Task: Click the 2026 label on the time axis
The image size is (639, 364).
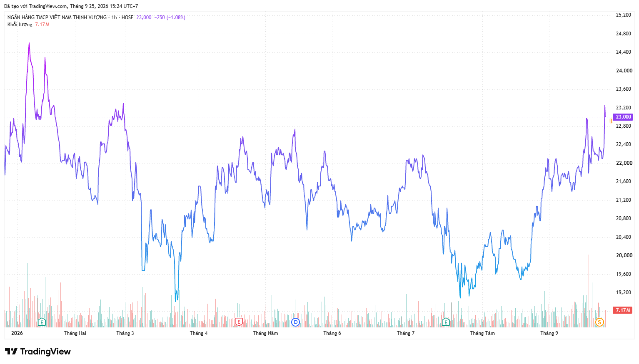Action: click(x=17, y=333)
